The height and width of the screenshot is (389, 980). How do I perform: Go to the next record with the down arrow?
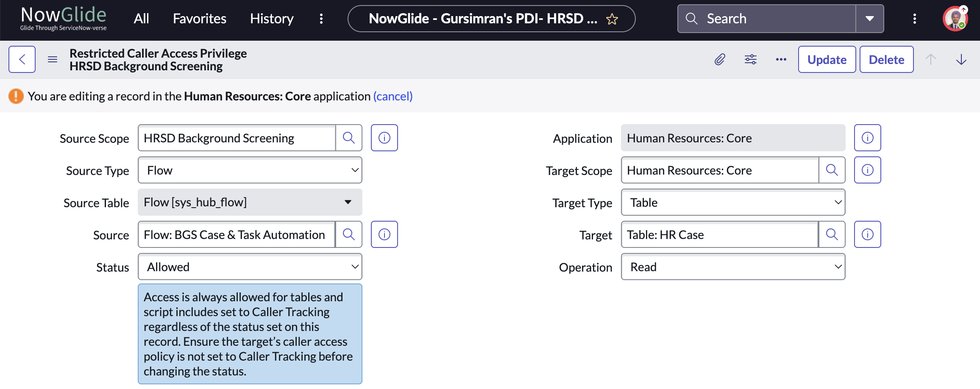961,59
